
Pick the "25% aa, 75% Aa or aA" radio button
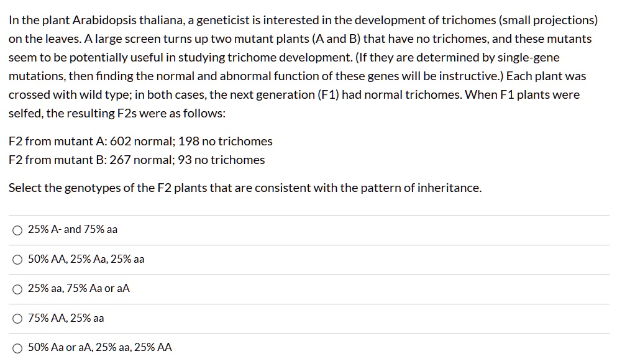coord(17,289)
